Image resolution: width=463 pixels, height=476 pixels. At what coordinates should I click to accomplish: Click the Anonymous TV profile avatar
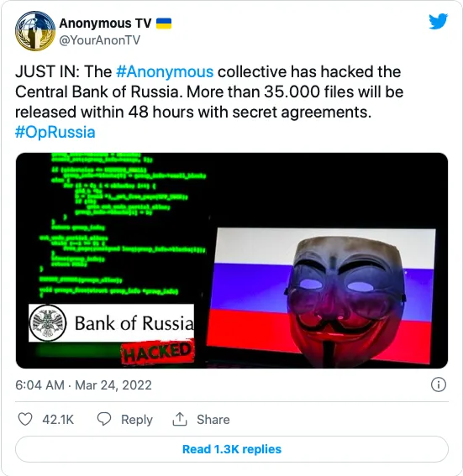[x=35, y=31]
